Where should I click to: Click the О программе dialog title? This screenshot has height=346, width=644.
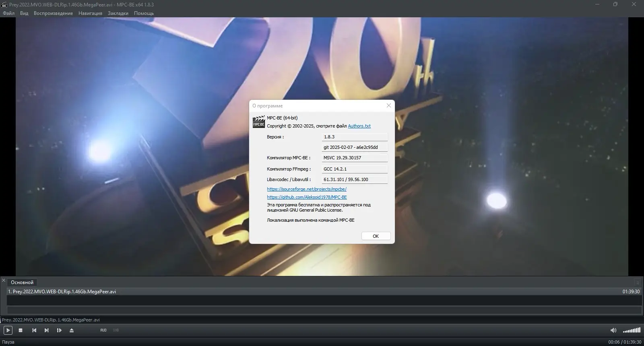coord(268,106)
